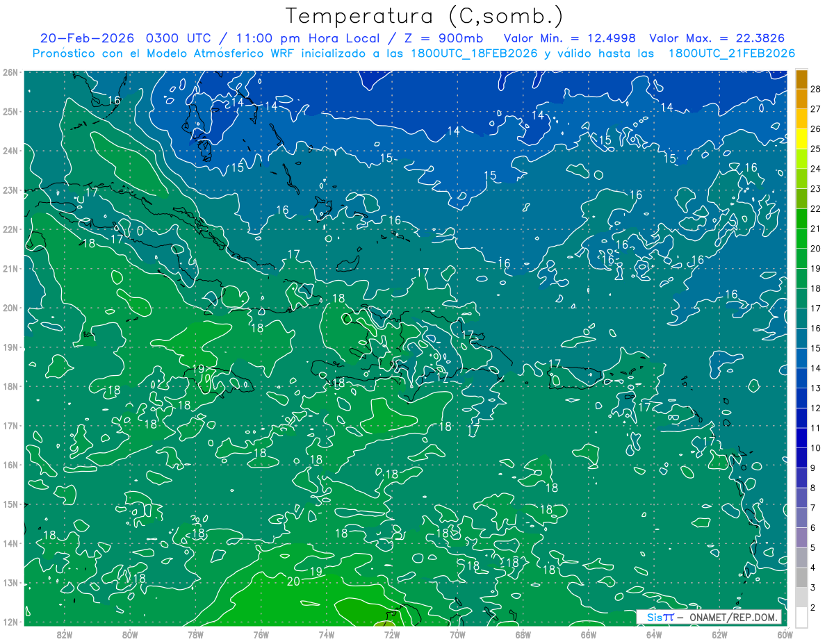Screen dimensions: 834x644
Task: Click the '23N' latitude axis label
Action: 10,190
